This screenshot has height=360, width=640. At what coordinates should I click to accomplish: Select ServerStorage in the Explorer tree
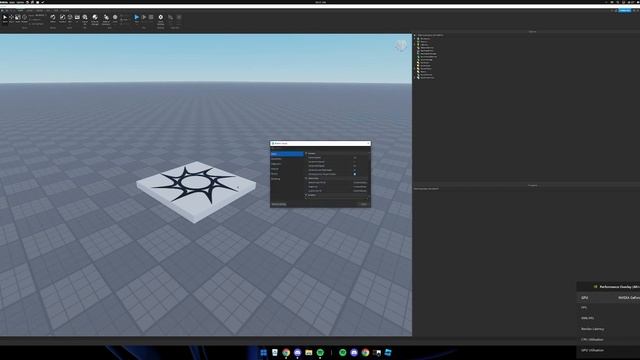point(427,60)
